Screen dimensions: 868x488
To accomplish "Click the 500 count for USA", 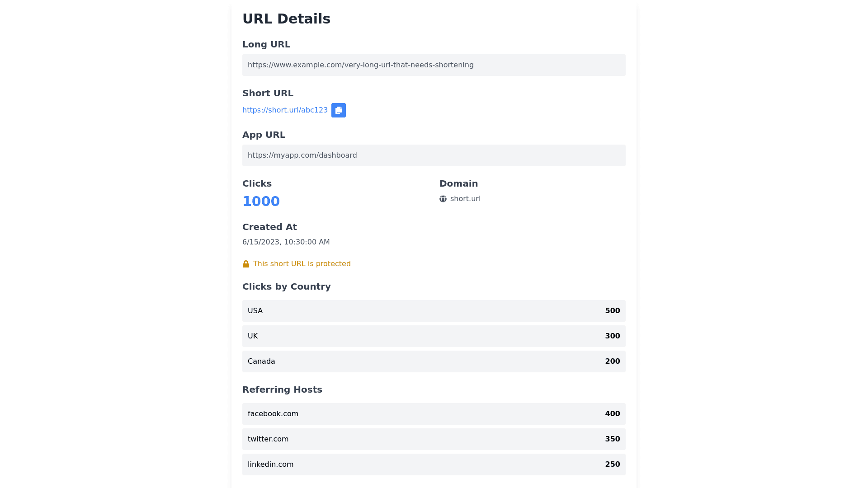I will 612,311.
